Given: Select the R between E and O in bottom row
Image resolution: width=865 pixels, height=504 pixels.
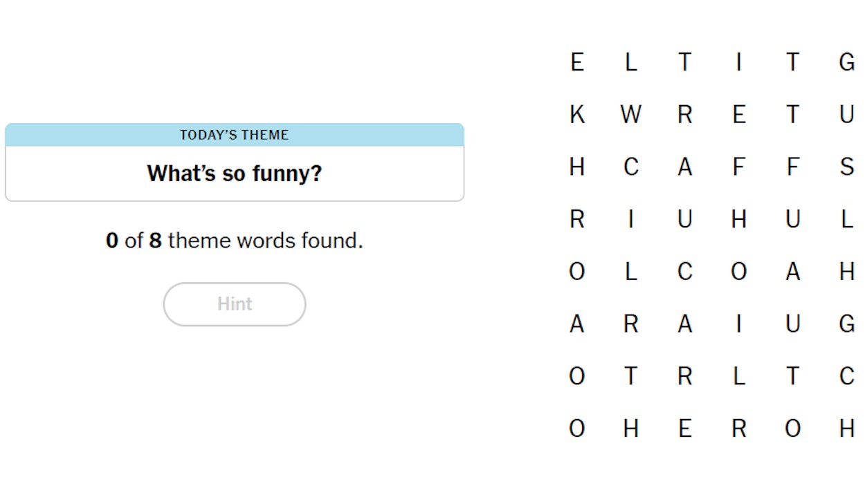Looking at the screenshot, I should (738, 429).
